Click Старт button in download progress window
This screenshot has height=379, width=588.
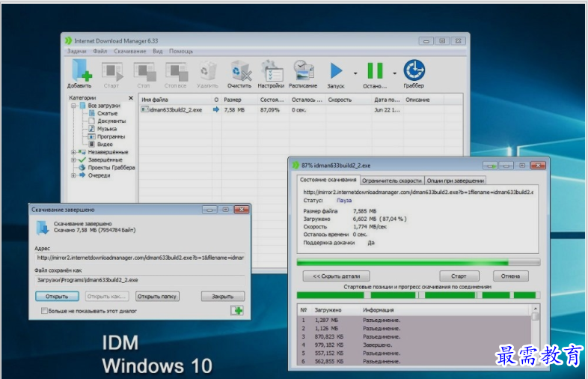pyautogui.click(x=459, y=276)
